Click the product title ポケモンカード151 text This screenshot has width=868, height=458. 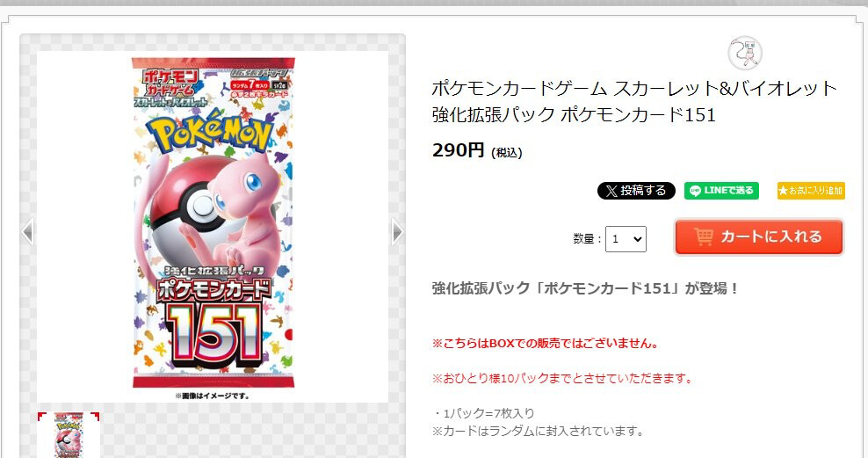click(638, 114)
